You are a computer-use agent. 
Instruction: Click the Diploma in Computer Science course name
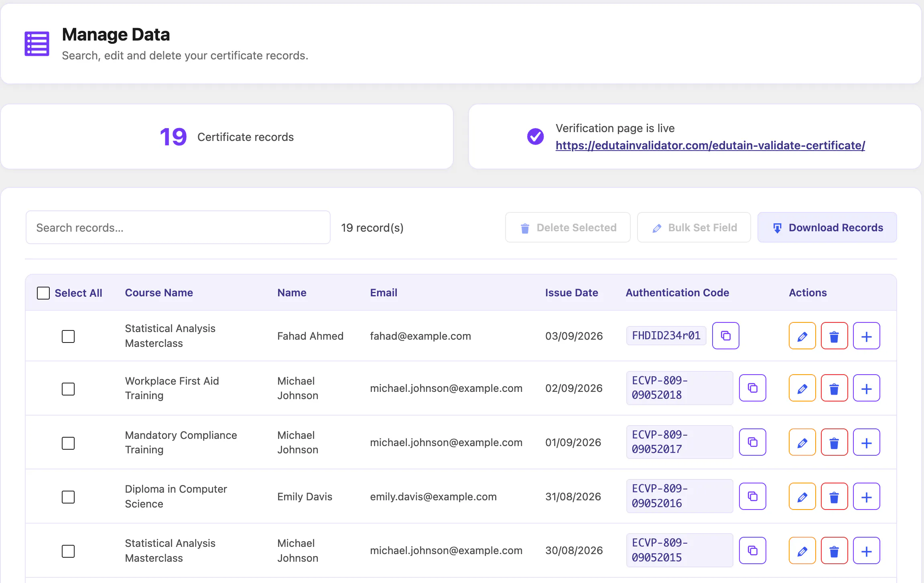point(176,496)
